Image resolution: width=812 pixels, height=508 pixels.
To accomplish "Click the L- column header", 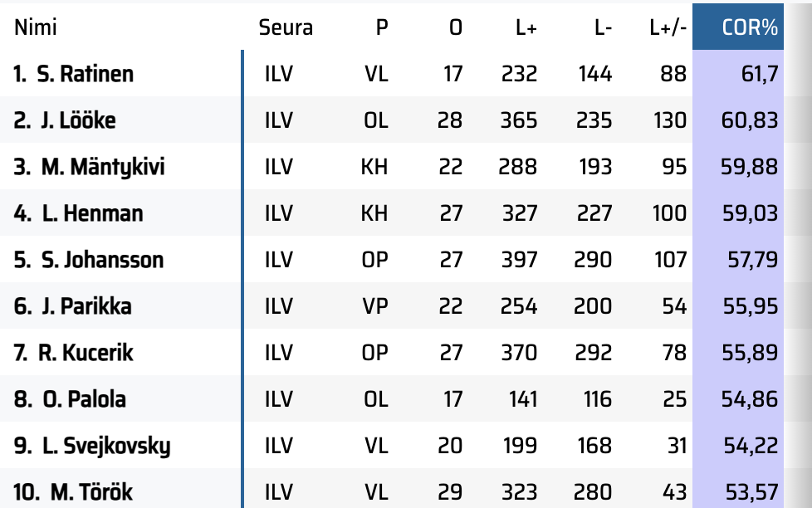I will pos(603,27).
